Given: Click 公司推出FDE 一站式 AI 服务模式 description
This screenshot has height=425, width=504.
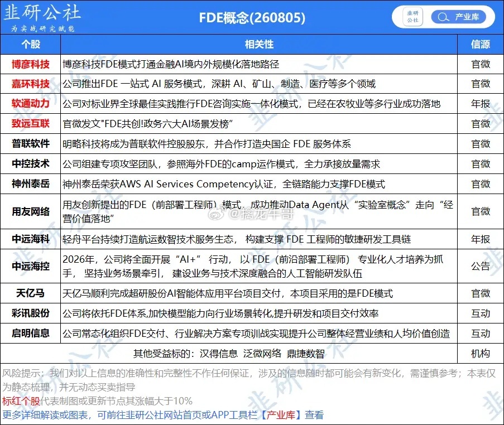Looking at the screenshot, I should pos(219,84).
